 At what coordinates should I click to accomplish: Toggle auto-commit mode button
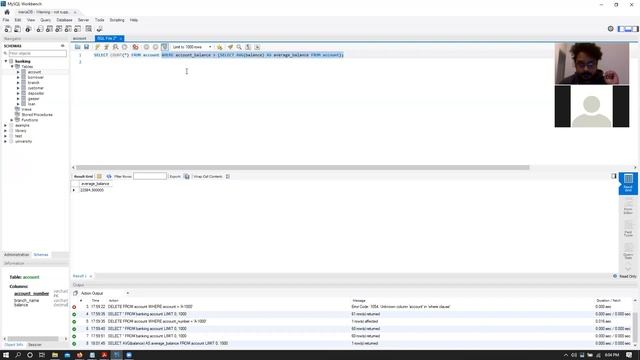coord(164,47)
